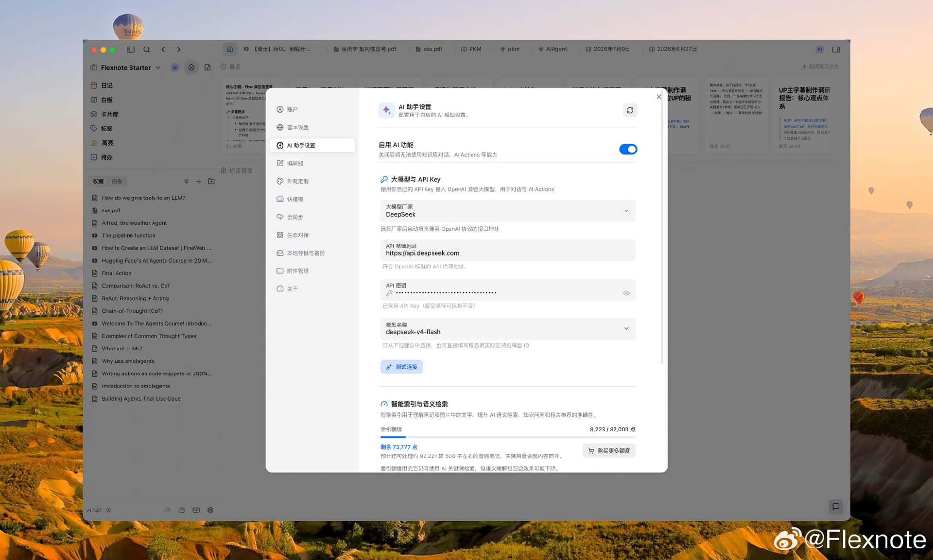Image resolution: width=933 pixels, height=560 pixels.
Task: Click the API key password field
Action: pos(508,290)
